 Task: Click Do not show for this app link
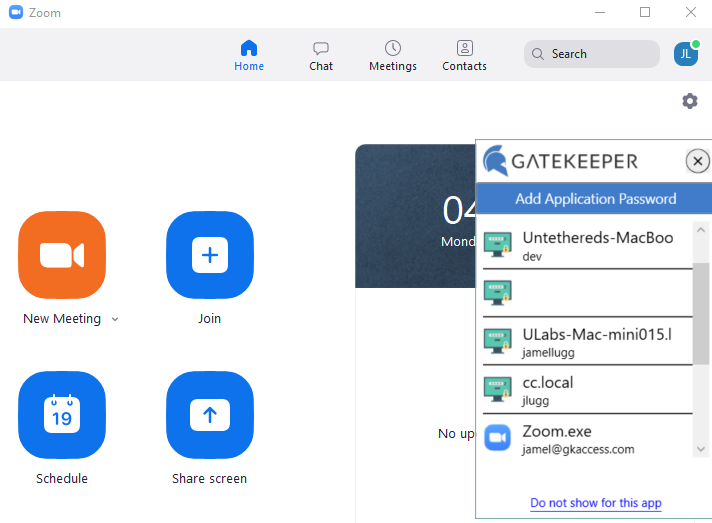(x=595, y=503)
